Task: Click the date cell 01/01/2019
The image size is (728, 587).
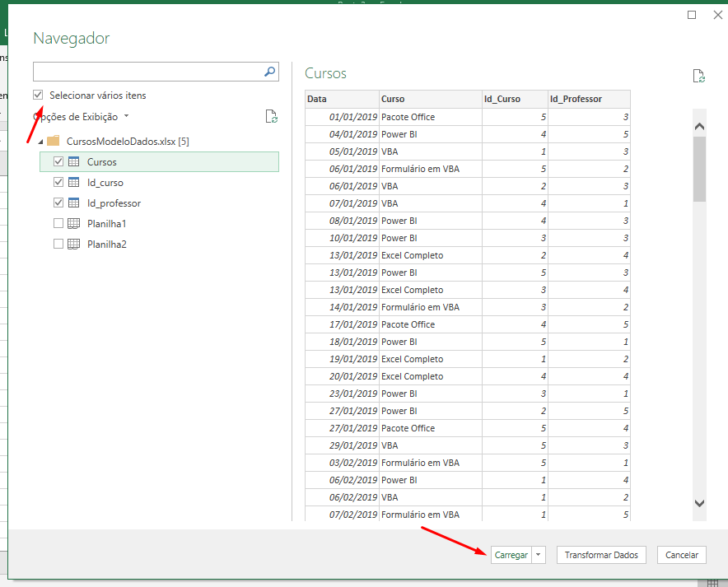Action: (343, 117)
